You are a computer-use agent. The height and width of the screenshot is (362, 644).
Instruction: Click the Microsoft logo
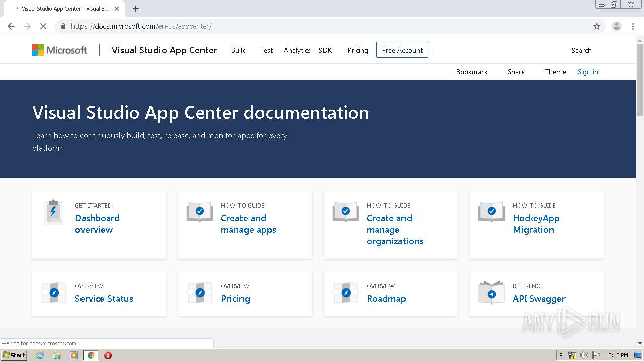(59, 50)
